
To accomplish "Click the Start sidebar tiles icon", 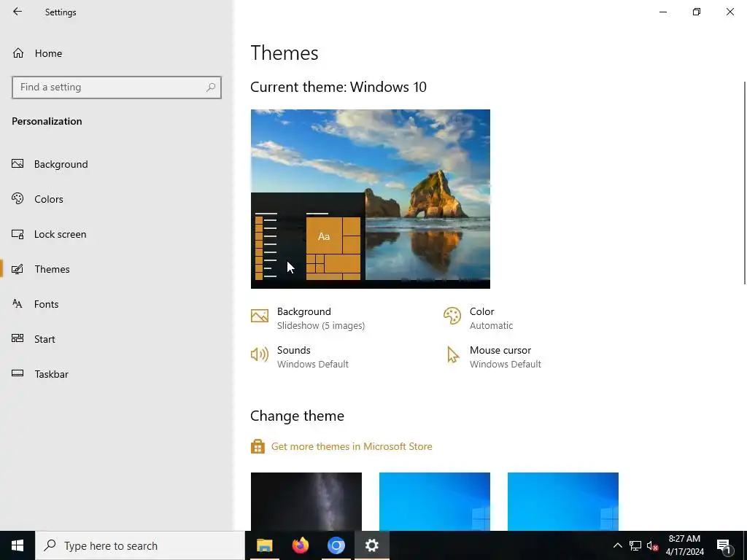I will [18, 338].
